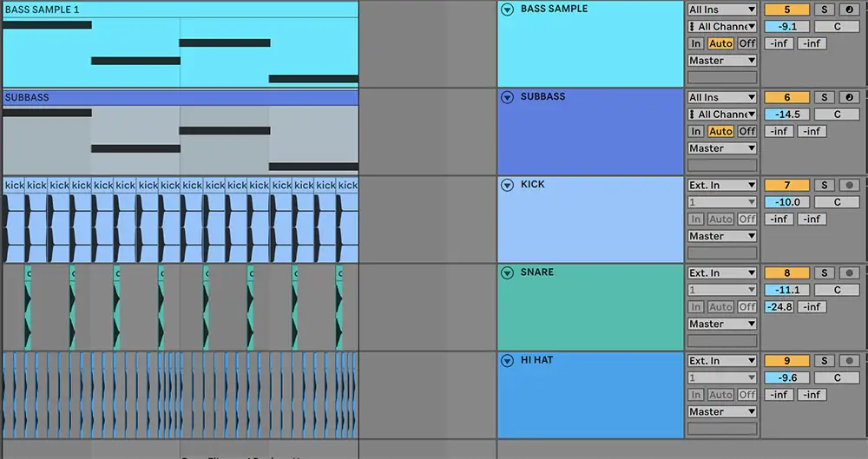Arm the BASS SAMPLE track for recording
The image size is (868, 459).
point(848,10)
